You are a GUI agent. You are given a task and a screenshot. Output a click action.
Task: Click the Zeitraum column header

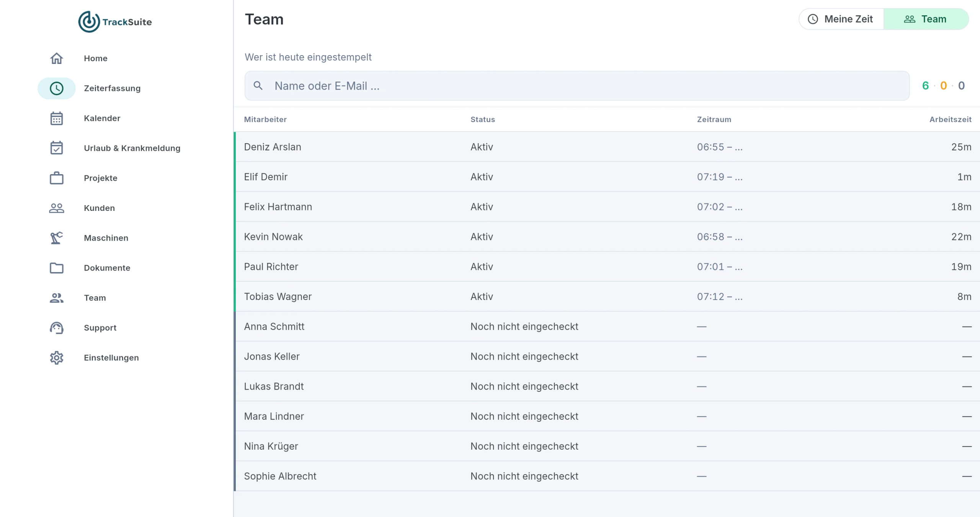(714, 119)
